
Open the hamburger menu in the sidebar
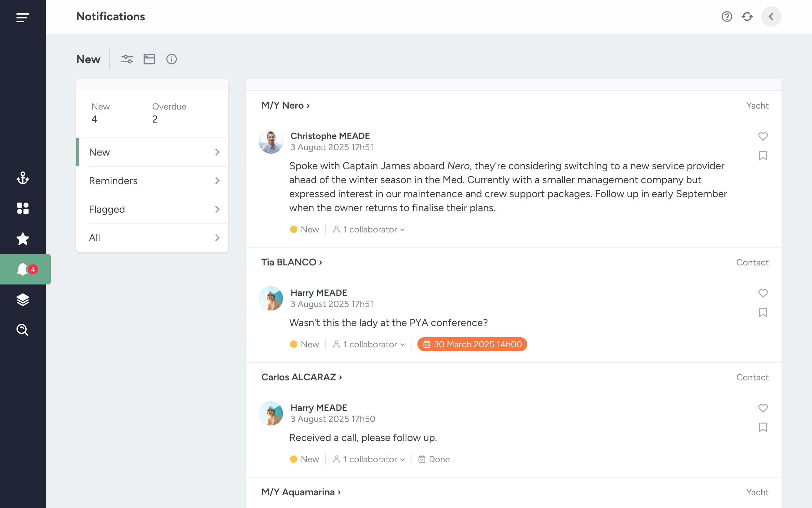point(23,17)
